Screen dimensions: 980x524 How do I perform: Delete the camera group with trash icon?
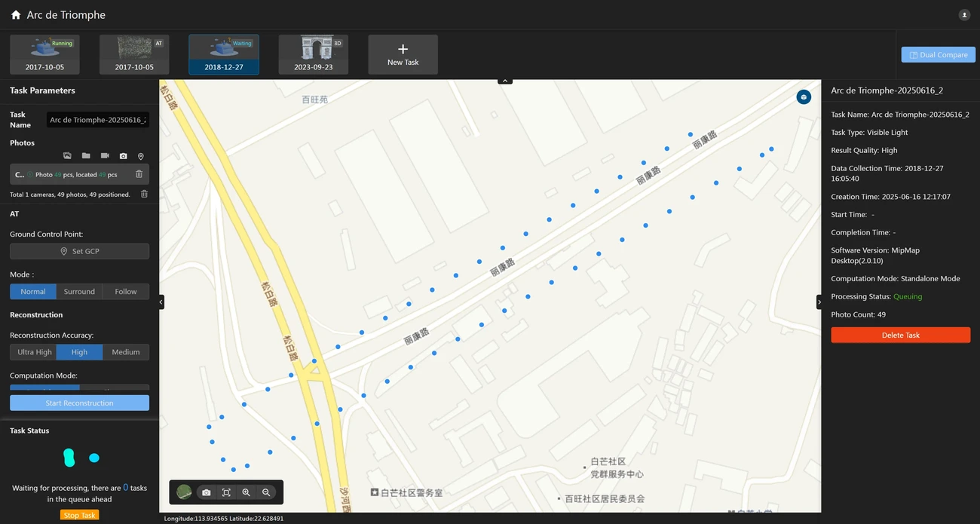tap(139, 174)
